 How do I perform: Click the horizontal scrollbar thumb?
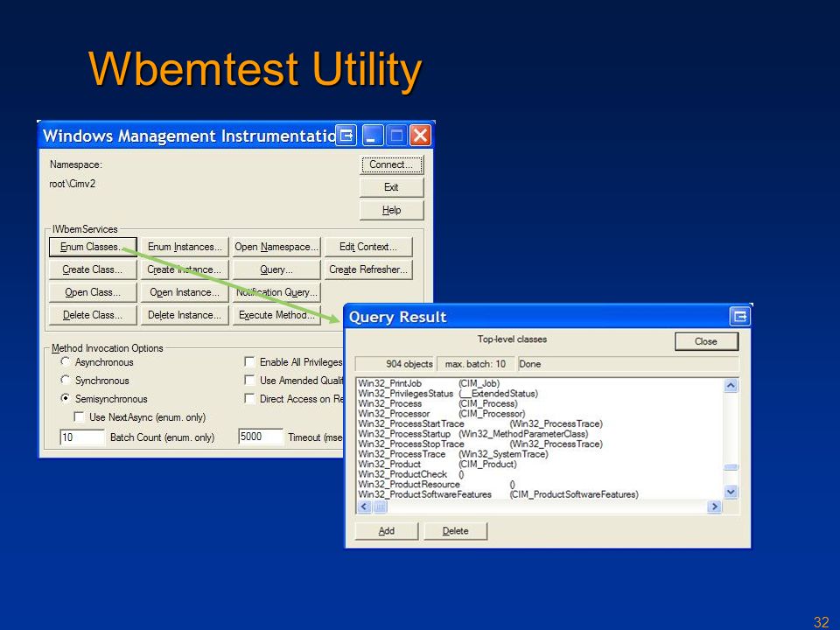tap(379, 507)
